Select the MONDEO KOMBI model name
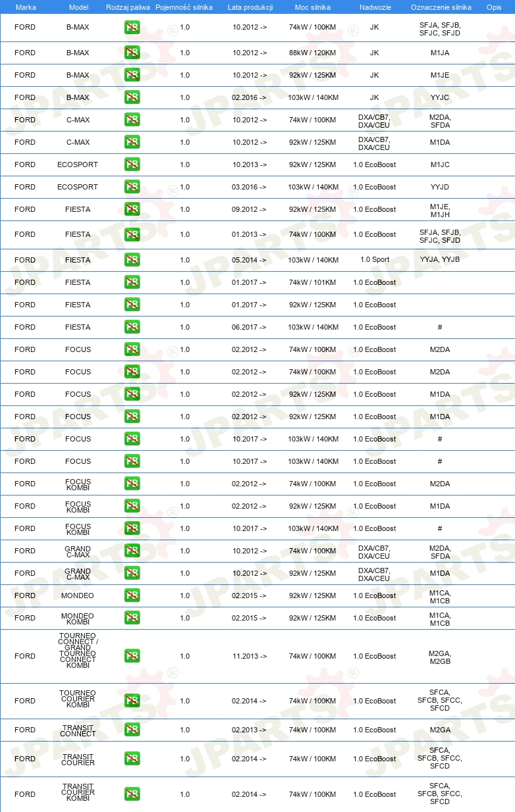Image resolution: width=515 pixels, height=812 pixels. click(78, 618)
